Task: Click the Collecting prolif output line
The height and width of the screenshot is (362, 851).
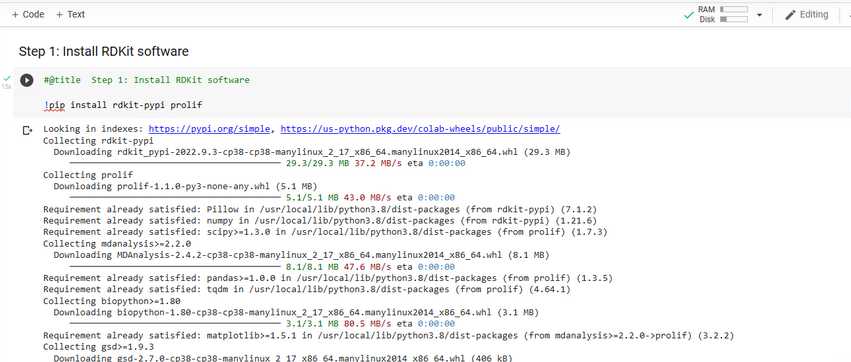Action: coord(88,175)
